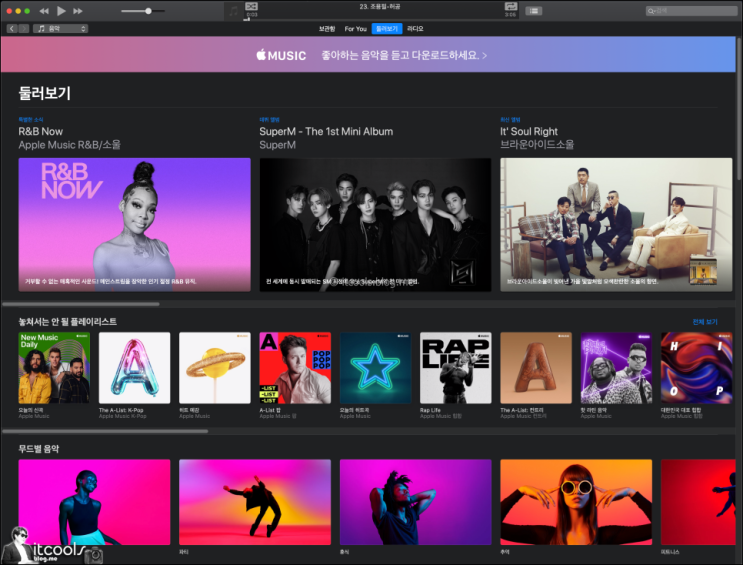743x565 pixels.
Task: Click the horizontal scrollbar under featured banners
Action: tap(81, 304)
